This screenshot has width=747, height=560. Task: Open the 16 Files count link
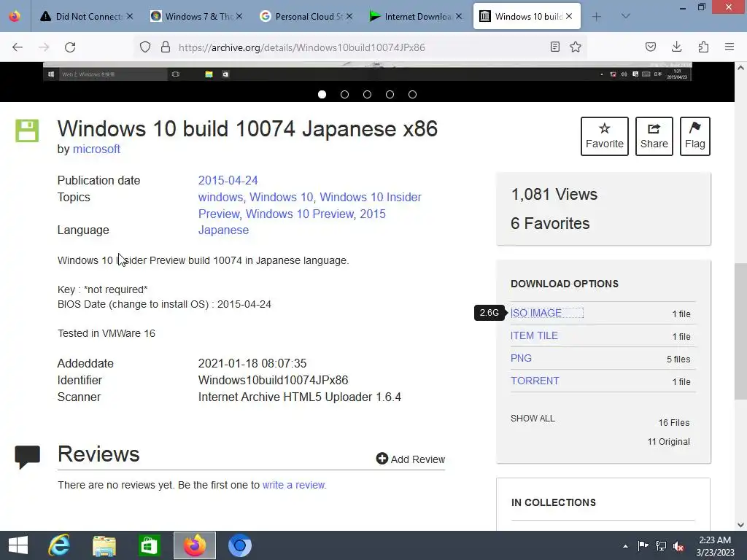[673, 423]
